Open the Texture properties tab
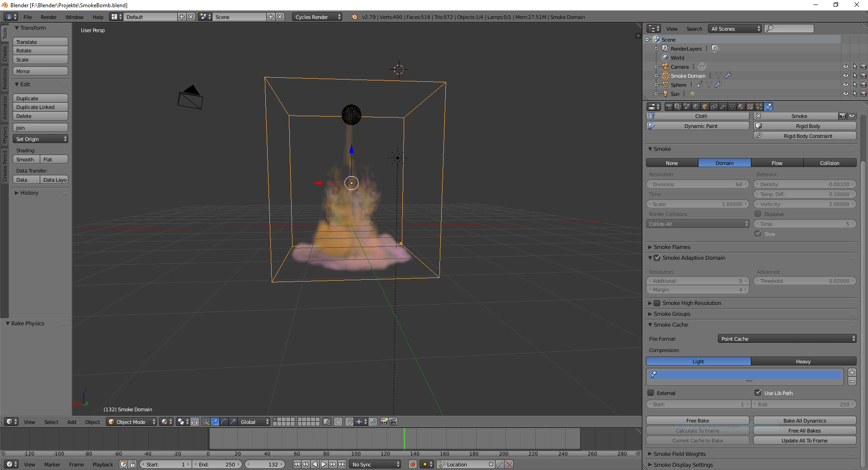Image resolution: width=868 pixels, height=470 pixels. (750, 107)
